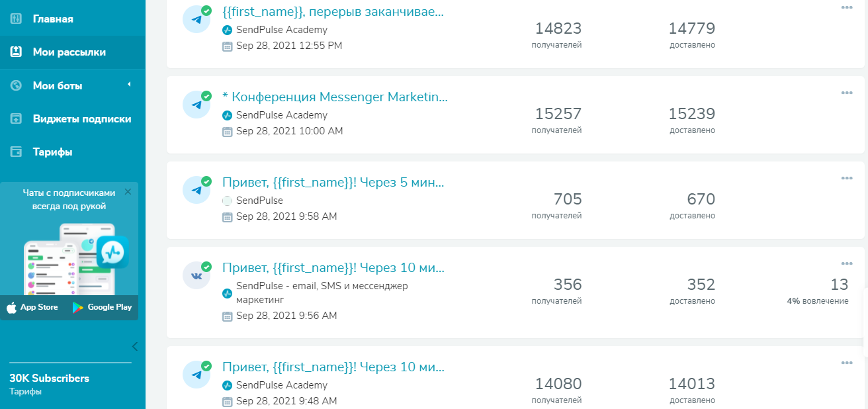
Task: Open 'Привет, {{first_name}}! Через 5 мин...' campaign
Action: tap(333, 183)
